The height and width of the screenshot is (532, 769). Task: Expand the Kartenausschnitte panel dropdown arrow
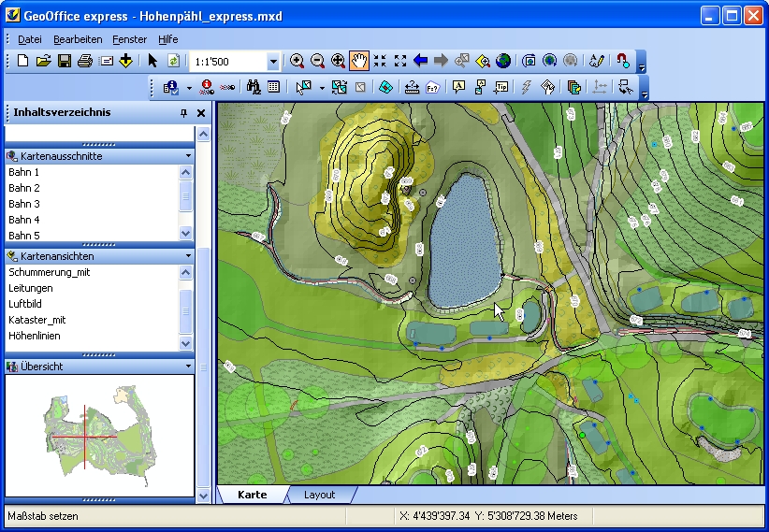pyautogui.click(x=188, y=156)
